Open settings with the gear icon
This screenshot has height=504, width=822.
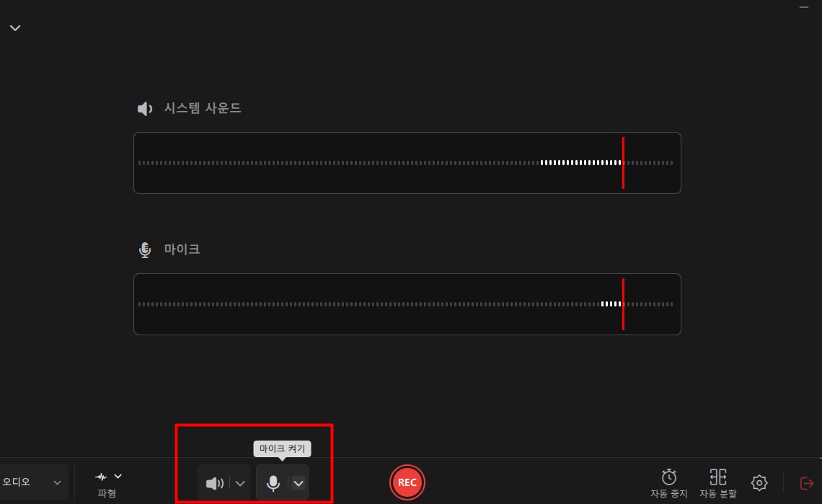(759, 482)
